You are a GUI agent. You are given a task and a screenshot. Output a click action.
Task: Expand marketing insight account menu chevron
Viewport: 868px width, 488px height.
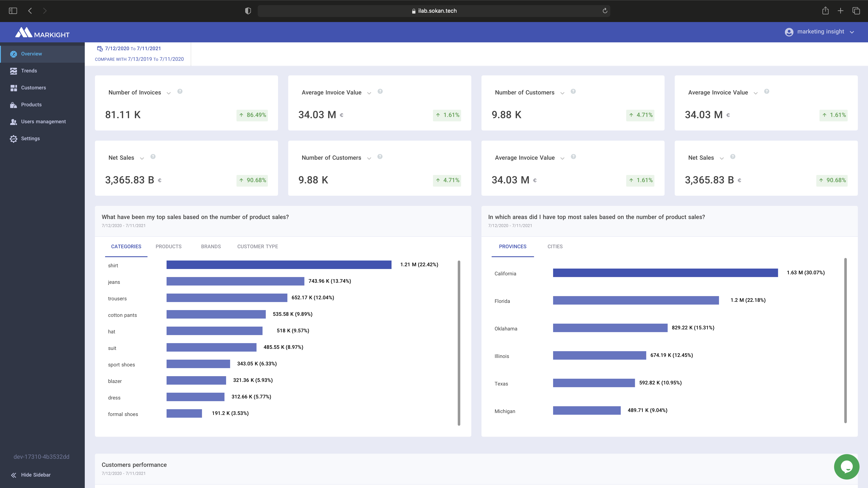[852, 32]
